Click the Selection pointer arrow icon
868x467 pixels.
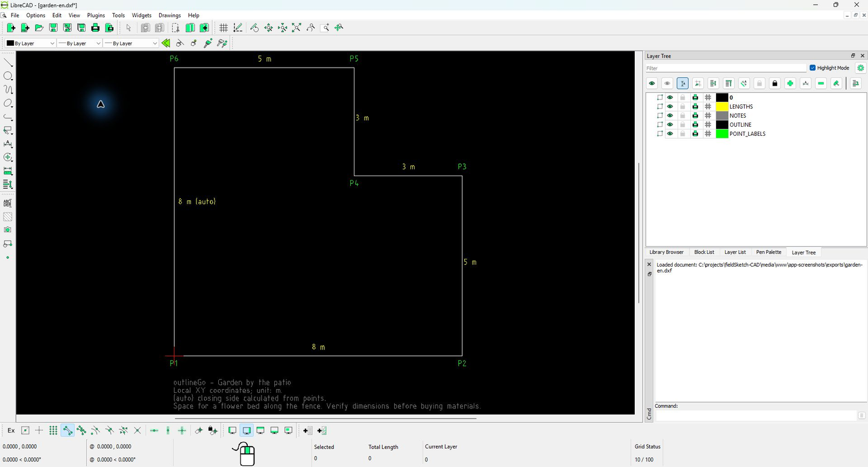128,28
